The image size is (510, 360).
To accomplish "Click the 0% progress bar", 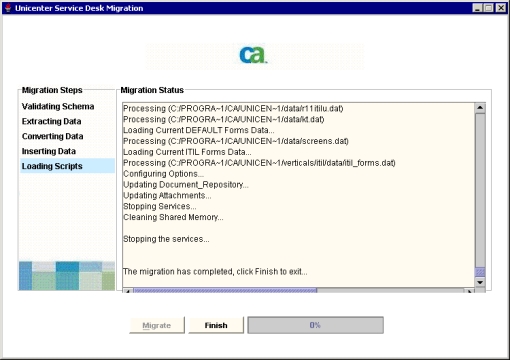I will 315,325.
